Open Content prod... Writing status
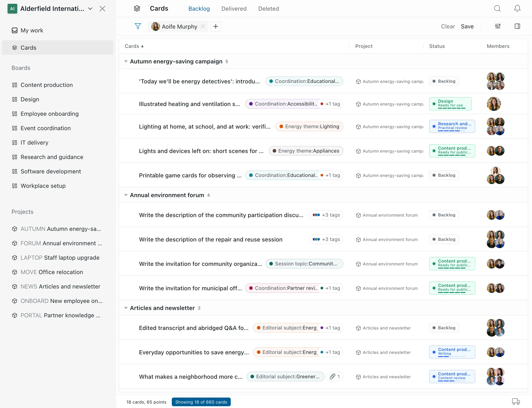Screen dimensions: 532x408 452,352
